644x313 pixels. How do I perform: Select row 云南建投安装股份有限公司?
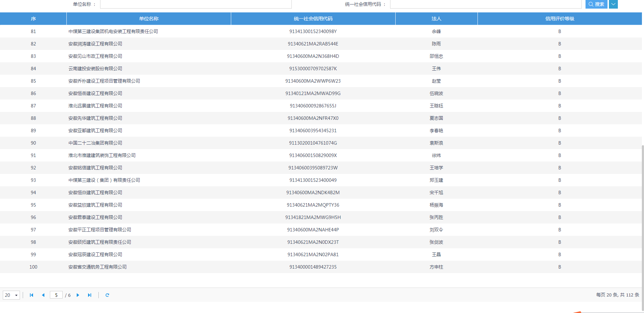(x=95, y=69)
